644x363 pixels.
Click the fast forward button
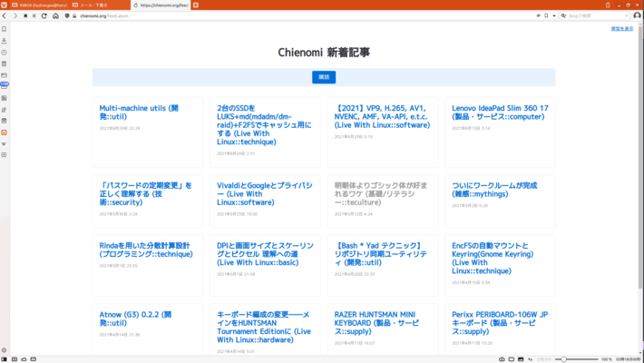(34, 16)
